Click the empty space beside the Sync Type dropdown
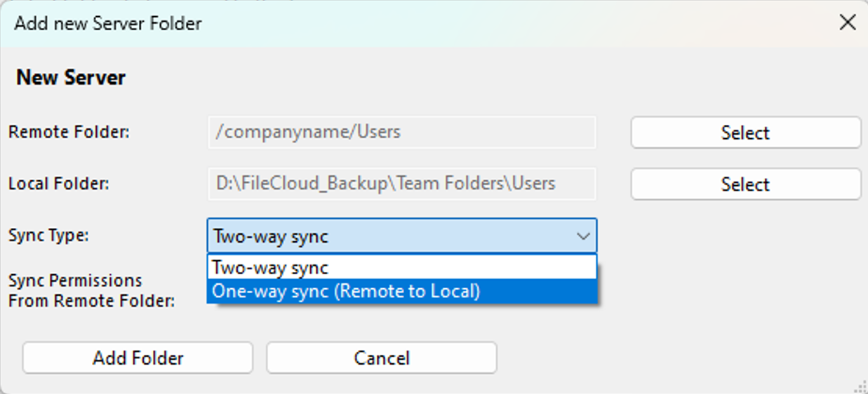The width and height of the screenshot is (868, 394). pyautogui.click(x=730, y=236)
